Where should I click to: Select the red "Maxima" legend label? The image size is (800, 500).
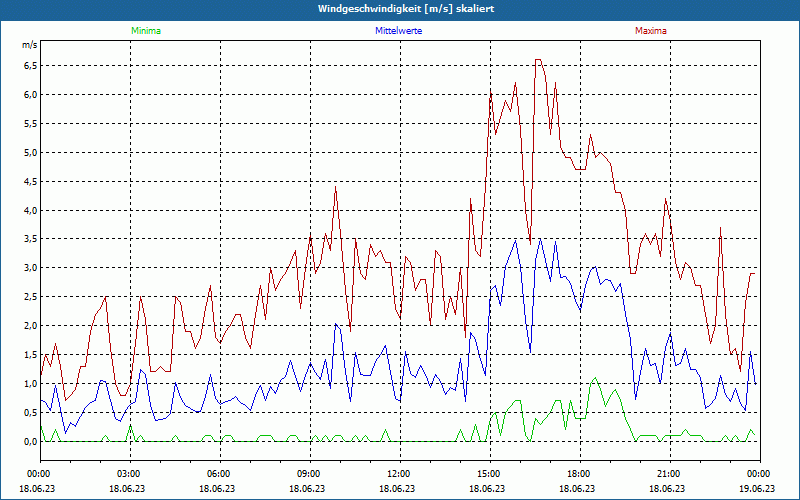click(x=651, y=31)
